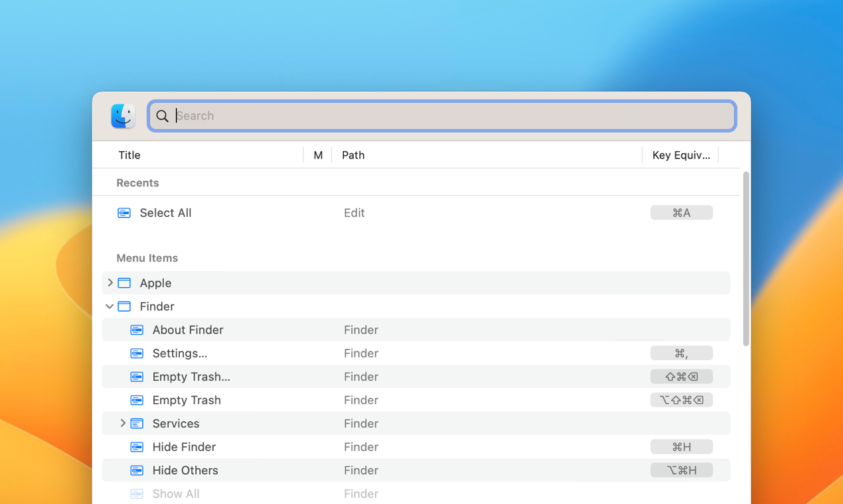
Task: Click the Services submenu icon
Action: coord(137,424)
